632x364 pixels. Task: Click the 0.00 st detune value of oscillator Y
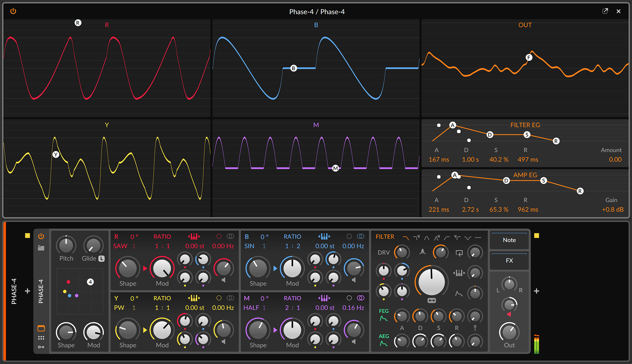195,308
